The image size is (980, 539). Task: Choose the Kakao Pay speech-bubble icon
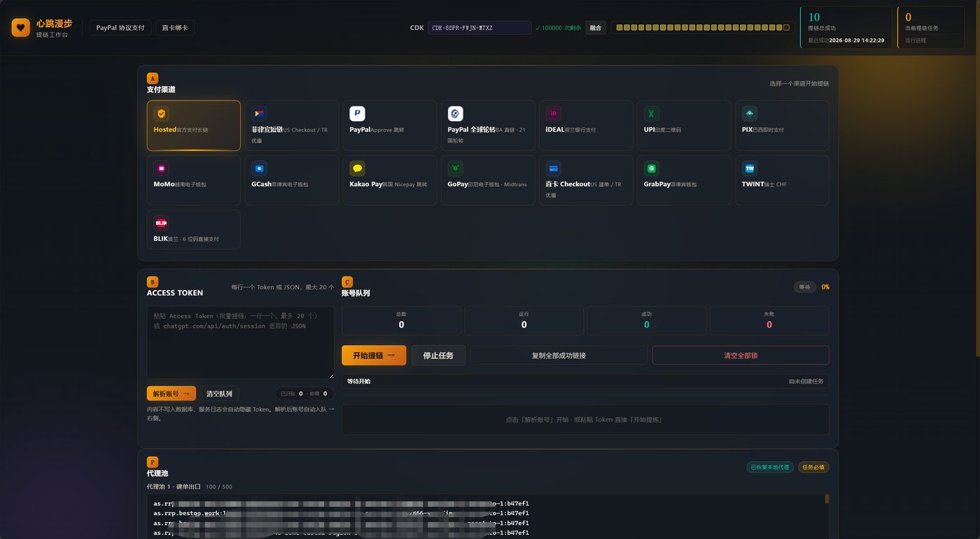pyautogui.click(x=358, y=168)
